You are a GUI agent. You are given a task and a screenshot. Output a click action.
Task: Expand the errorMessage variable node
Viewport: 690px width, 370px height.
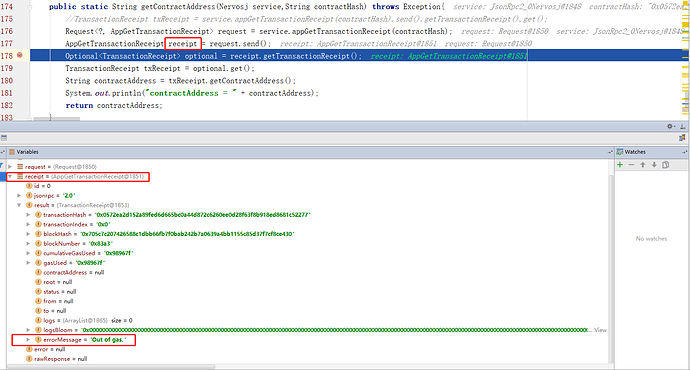[29, 340]
